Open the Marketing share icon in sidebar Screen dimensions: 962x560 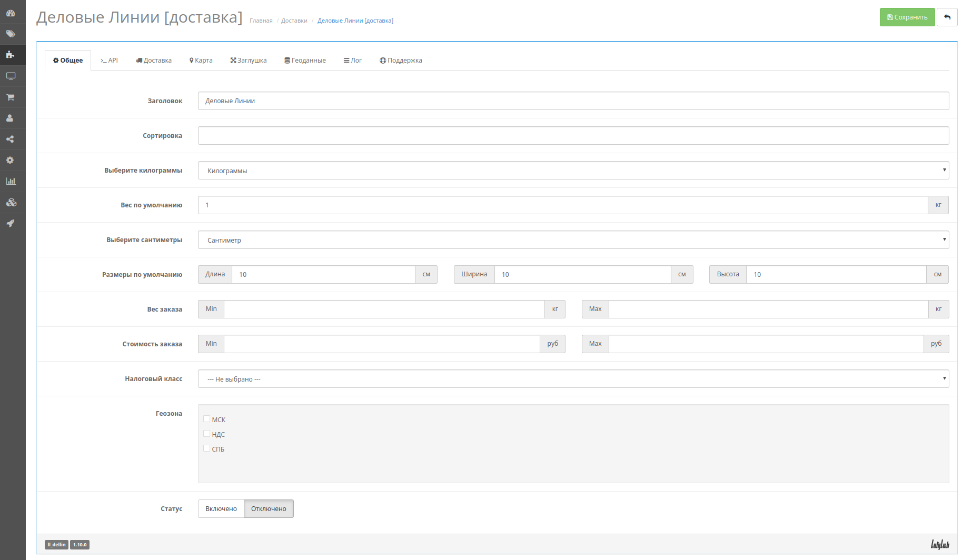pos(11,139)
